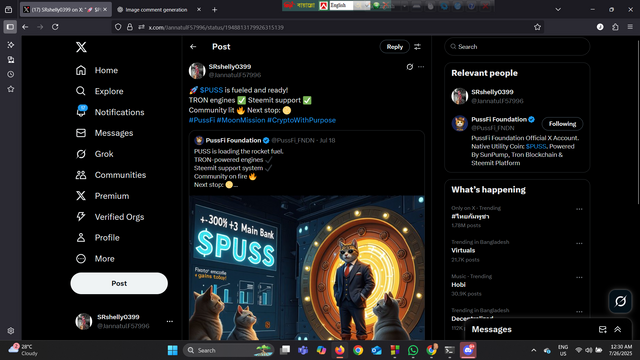The image size is (640, 360).
Task: Go to Home in the sidebar
Action: (97, 70)
